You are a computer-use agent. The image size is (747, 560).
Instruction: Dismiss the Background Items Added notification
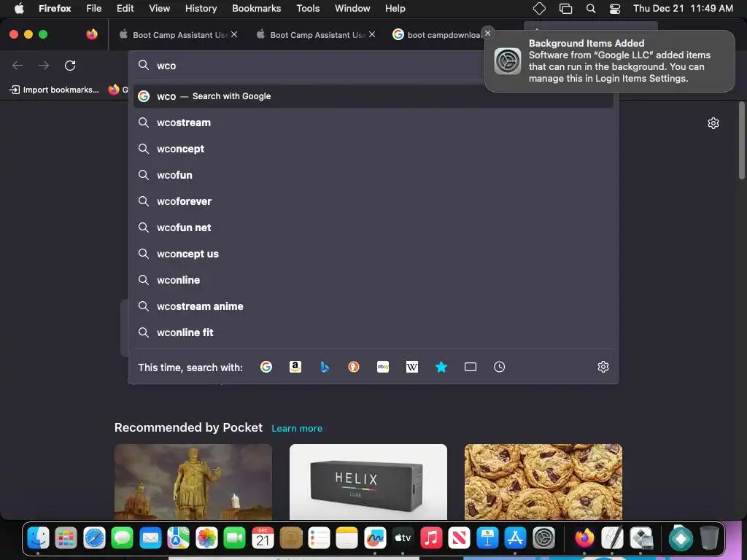tap(487, 33)
